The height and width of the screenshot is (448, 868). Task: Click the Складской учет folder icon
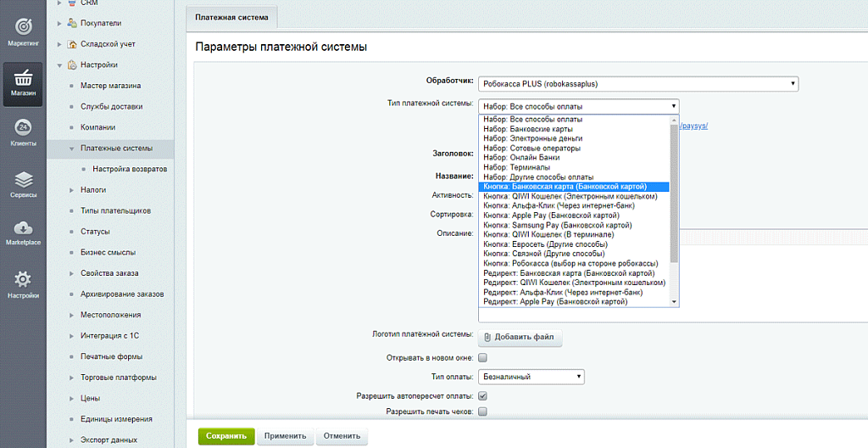click(71, 44)
